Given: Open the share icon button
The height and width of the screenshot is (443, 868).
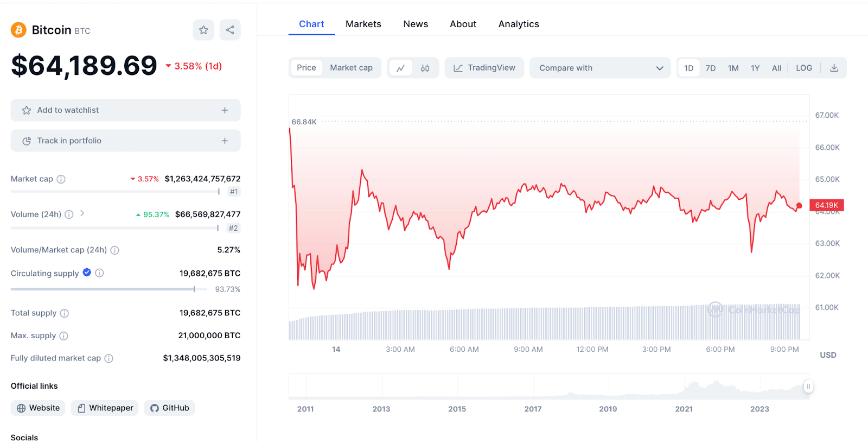Looking at the screenshot, I should (230, 30).
